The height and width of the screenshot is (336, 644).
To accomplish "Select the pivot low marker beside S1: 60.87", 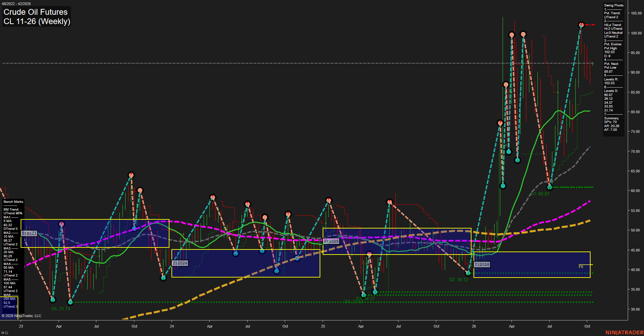I will click(x=550, y=187).
